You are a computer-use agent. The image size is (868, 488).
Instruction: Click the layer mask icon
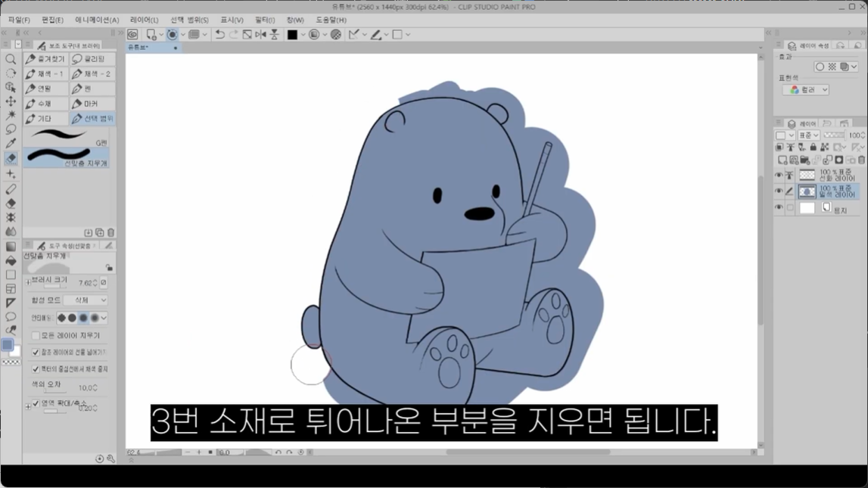[x=838, y=160]
